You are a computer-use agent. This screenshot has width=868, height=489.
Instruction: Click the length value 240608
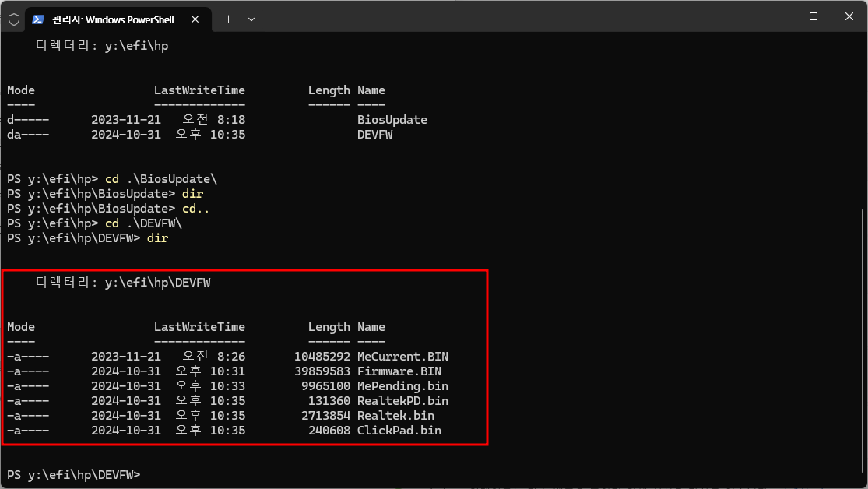pos(329,431)
